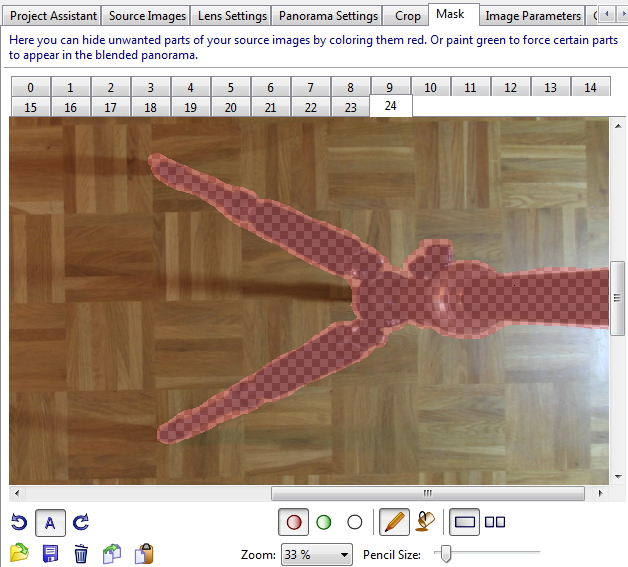The height and width of the screenshot is (567, 628).
Task: Save the mask using the floppy disk icon
Action: pos(50,553)
